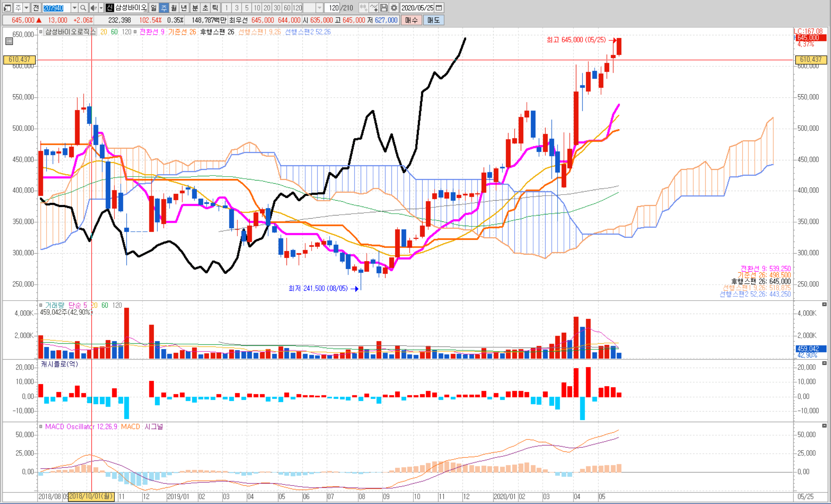Click the add indicator line icon

pyautogui.click(x=374, y=8)
